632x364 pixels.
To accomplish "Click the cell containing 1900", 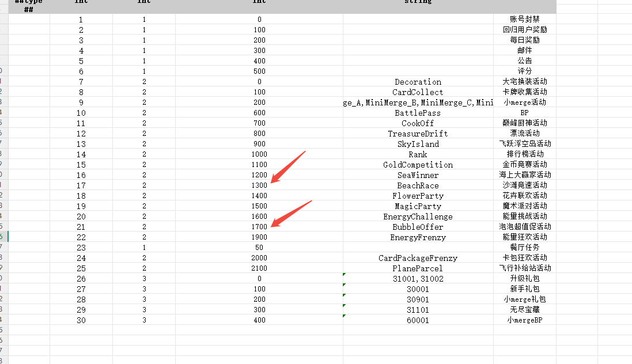I will [259, 237].
